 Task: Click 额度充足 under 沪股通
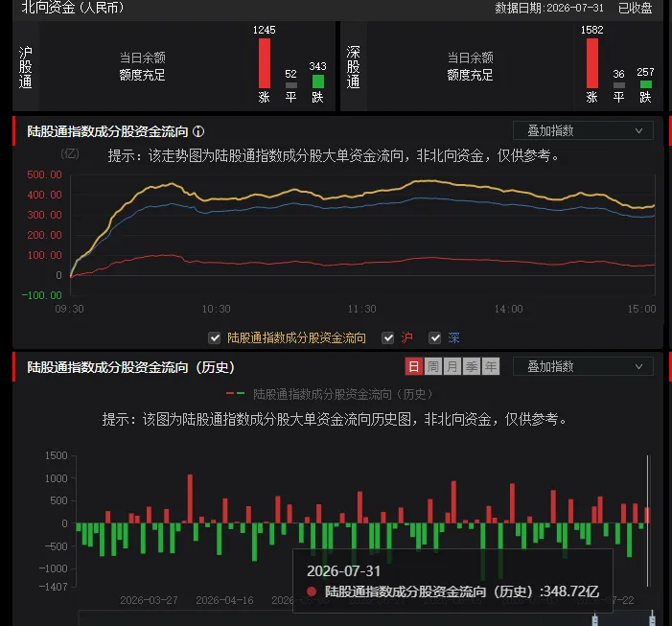tap(142, 76)
